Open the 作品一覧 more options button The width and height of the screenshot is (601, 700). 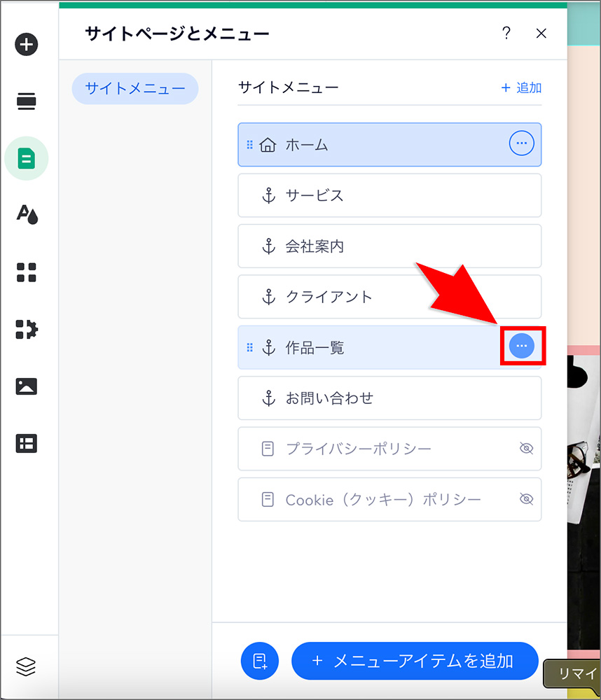tap(521, 346)
